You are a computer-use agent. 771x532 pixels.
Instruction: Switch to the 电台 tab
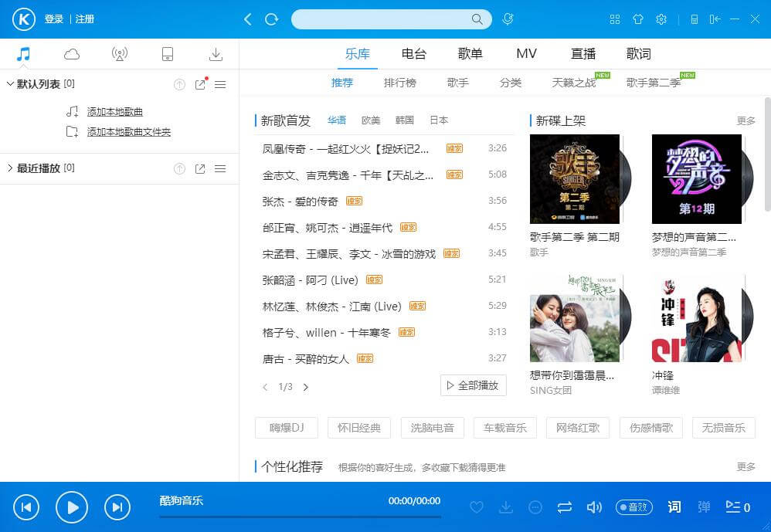tap(414, 53)
